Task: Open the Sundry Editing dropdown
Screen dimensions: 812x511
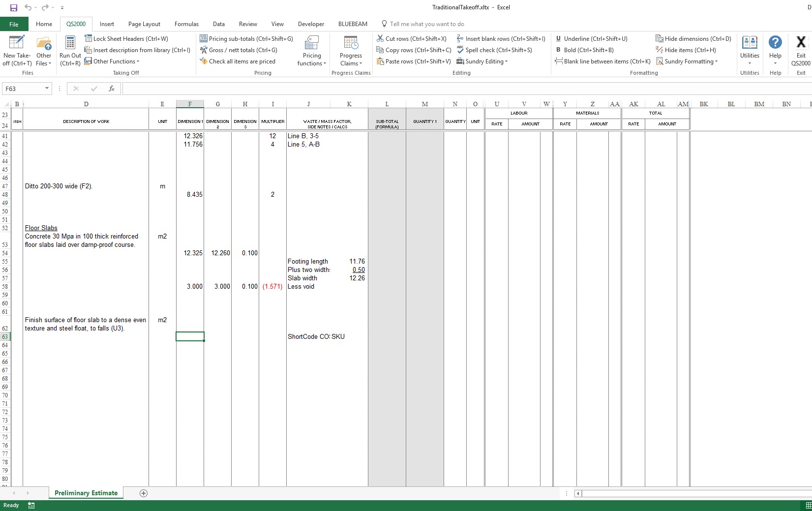Action: click(482, 61)
